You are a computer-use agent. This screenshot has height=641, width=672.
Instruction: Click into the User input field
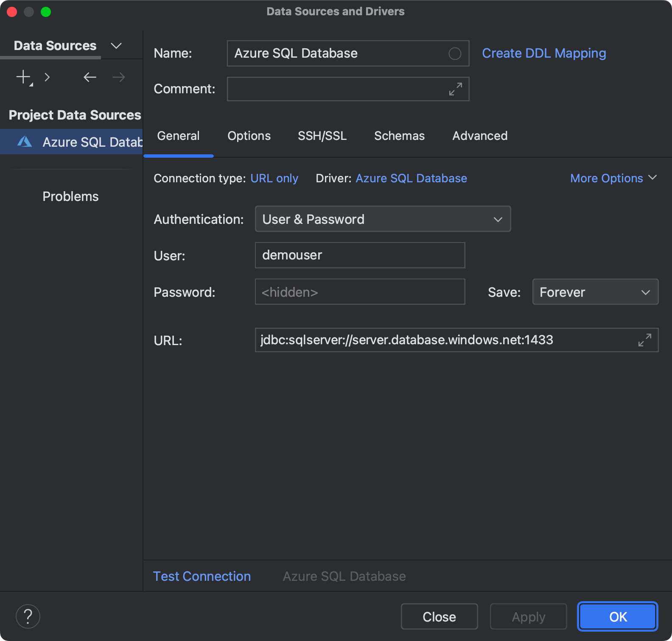[x=360, y=255]
